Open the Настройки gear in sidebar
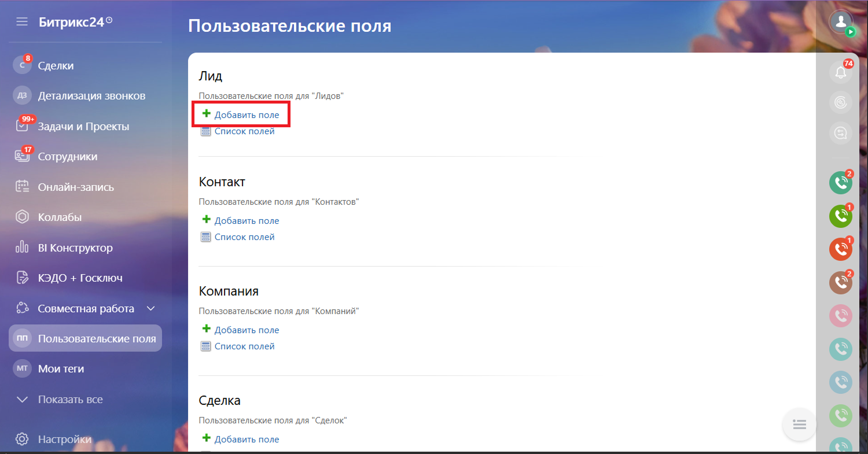The image size is (868, 454). (22, 439)
